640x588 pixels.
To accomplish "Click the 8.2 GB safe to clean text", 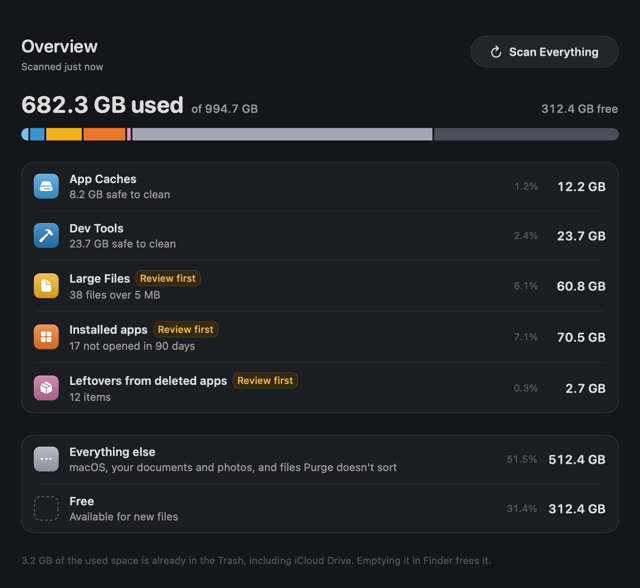I will click(120, 195).
